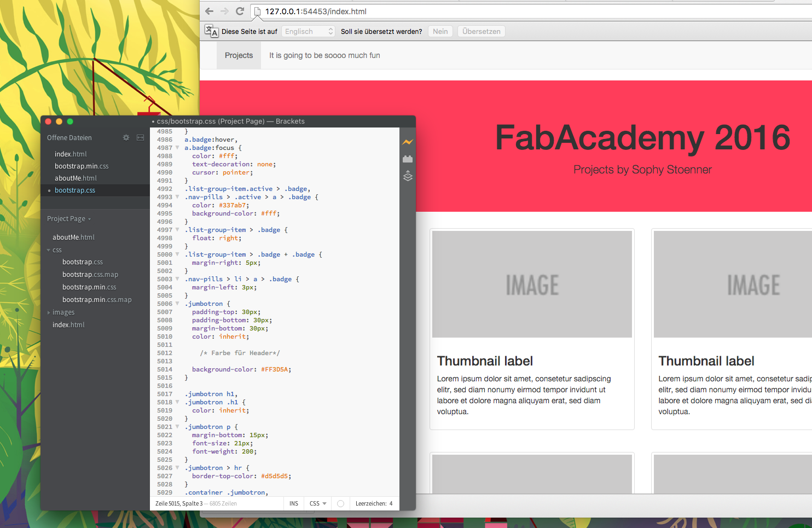Maximize Brackets with the green button
The image size is (812, 528).
click(x=70, y=121)
